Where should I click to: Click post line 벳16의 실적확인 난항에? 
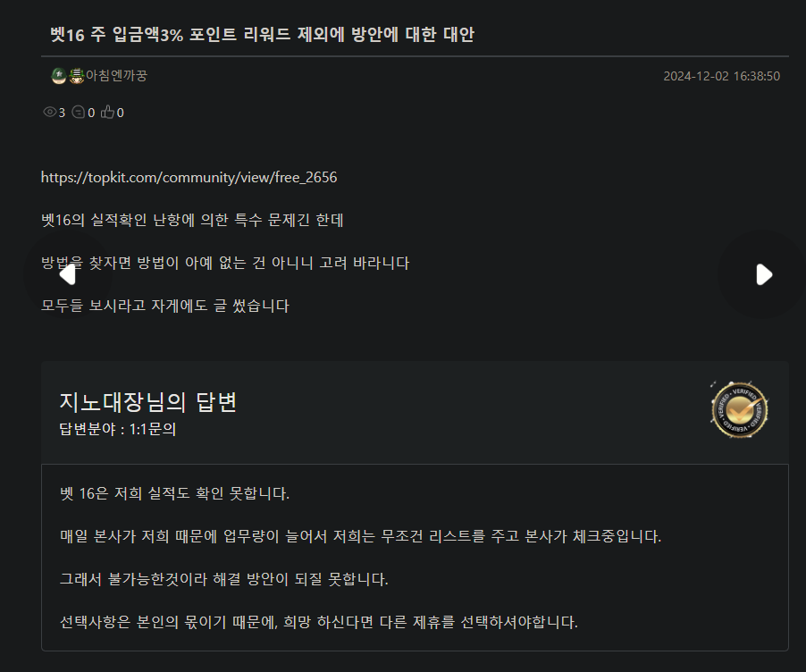(x=192, y=220)
